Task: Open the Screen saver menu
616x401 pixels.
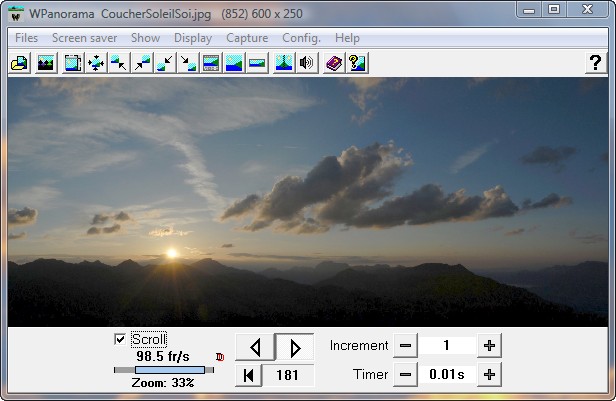Action: click(85, 38)
